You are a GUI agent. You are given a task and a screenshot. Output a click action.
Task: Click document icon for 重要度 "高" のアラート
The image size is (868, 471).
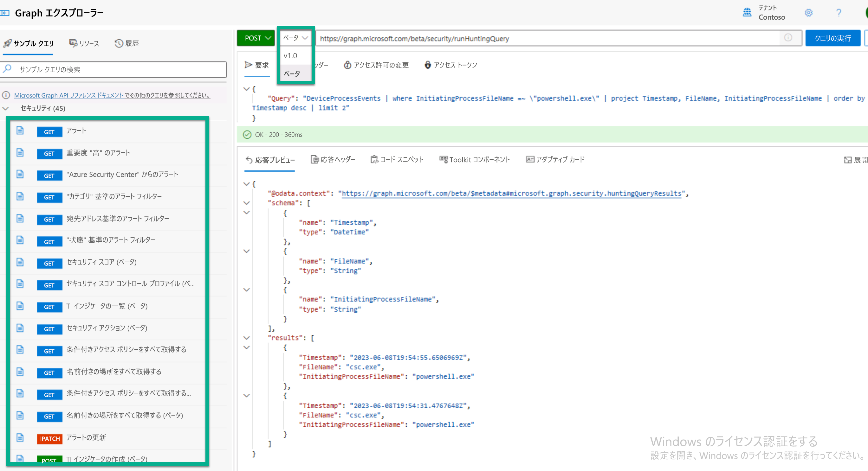click(x=20, y=152)
